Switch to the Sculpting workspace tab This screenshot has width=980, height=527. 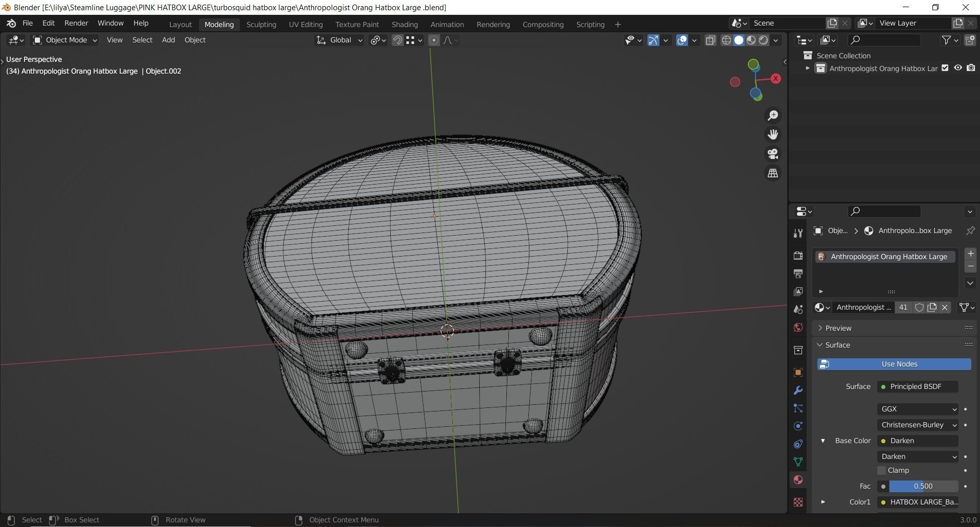point(261,25)
